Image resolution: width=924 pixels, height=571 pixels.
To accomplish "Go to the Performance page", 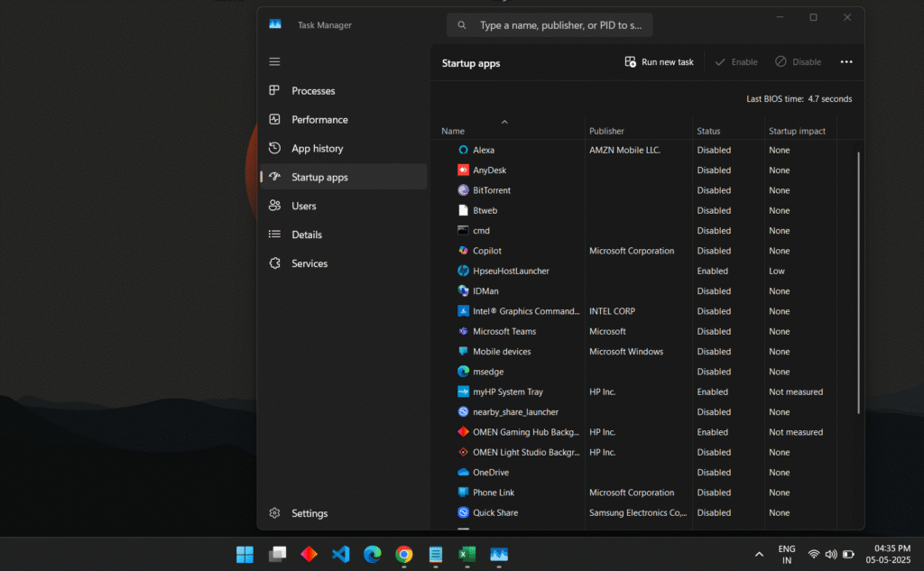I will point(344,120).
